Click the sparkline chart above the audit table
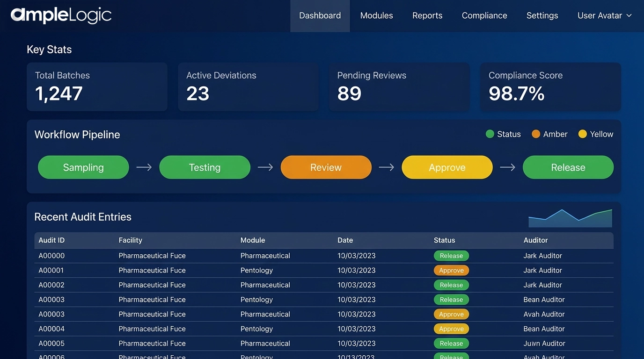Viewport: 644px width, 359px height. coord(570,217)
